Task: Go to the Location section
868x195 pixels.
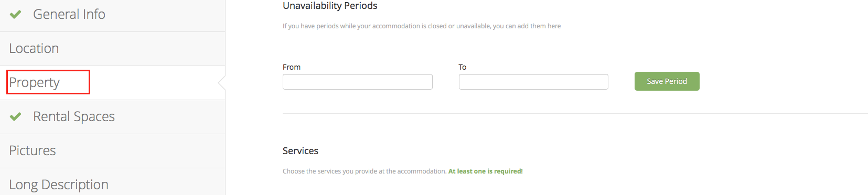Action: [34, 48]
